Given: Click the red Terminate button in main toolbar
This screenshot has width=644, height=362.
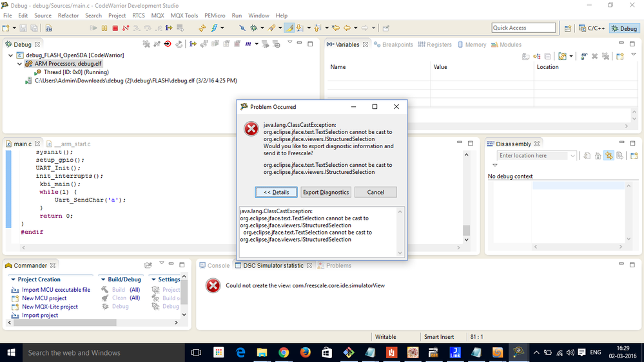Looking at the screenshot, I should [115, 28].
